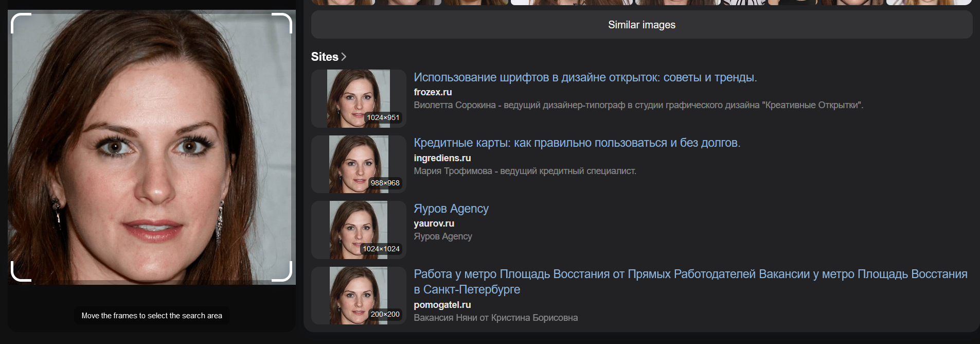Open the 'Кредитные карты' result title
980x344 pixels.
(577, 143)
